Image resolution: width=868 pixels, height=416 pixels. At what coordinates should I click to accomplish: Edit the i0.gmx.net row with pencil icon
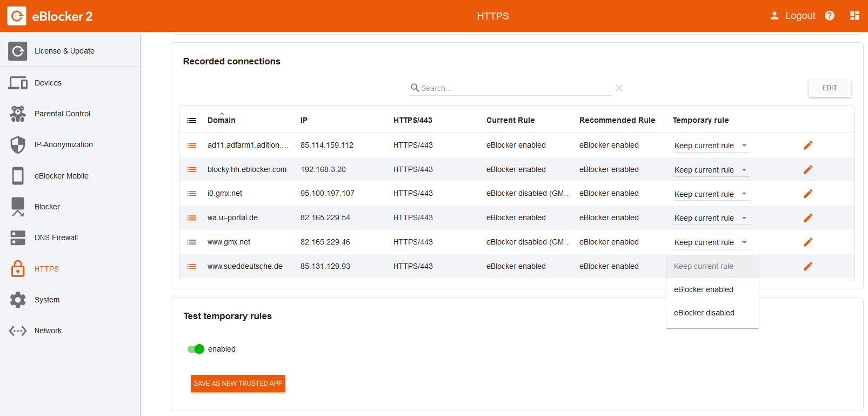pos(808,194)
